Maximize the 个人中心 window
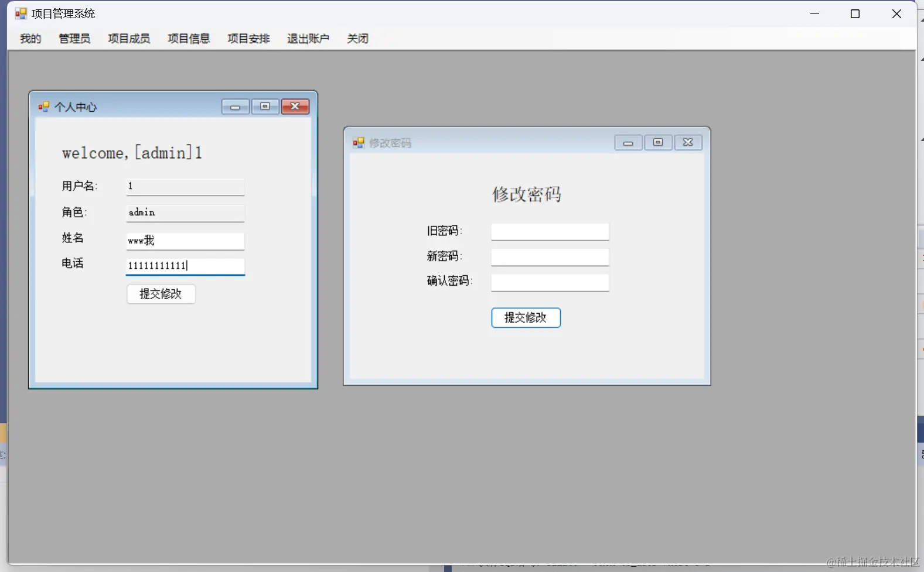 [265, 107]
